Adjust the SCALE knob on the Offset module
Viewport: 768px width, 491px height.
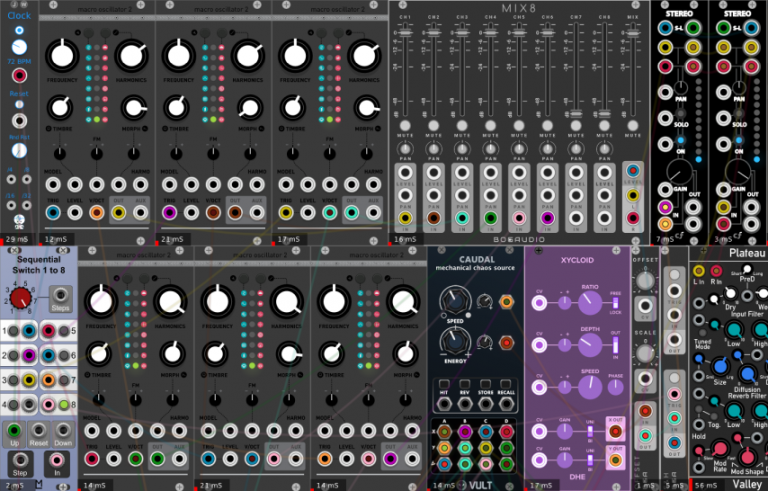(x=645, y=353)
